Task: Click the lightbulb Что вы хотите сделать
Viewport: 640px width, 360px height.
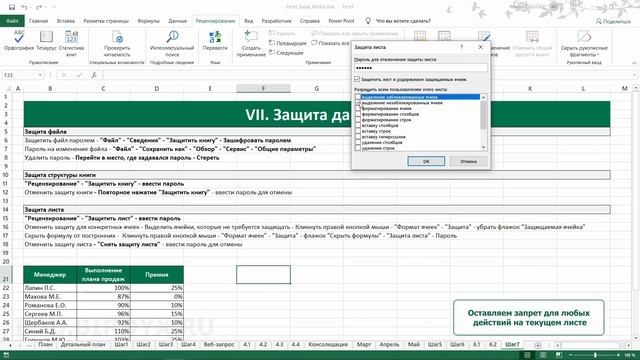Action: point(368,20)
